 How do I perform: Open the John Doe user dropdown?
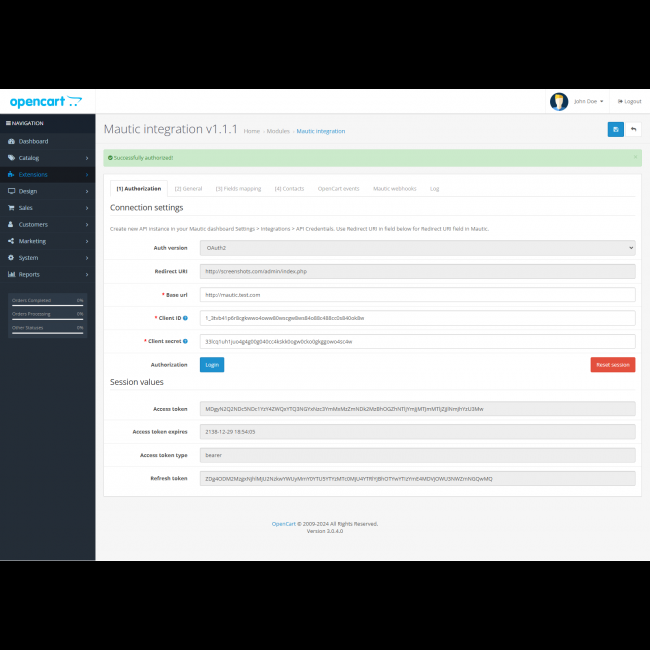(x=588, y=101)
